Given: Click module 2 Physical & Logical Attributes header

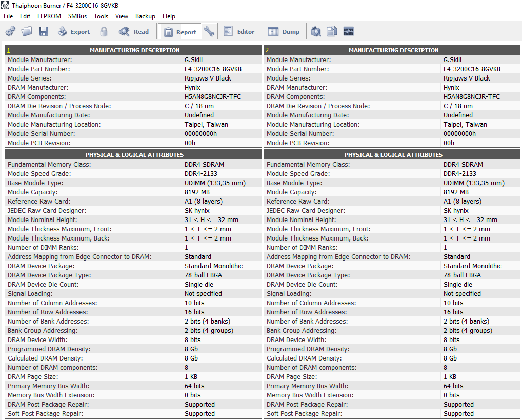Looking at the screenshot, I should coord(392,155).
